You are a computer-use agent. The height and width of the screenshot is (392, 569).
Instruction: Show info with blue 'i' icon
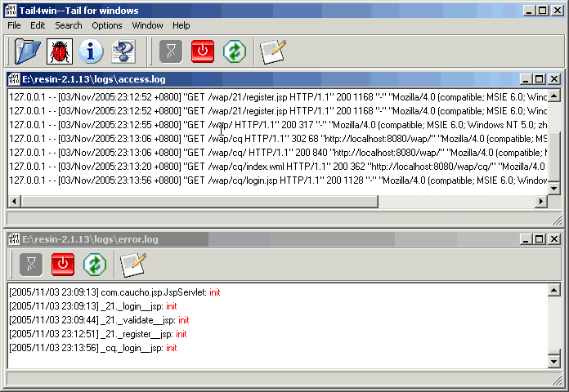[x=91, y=51]
